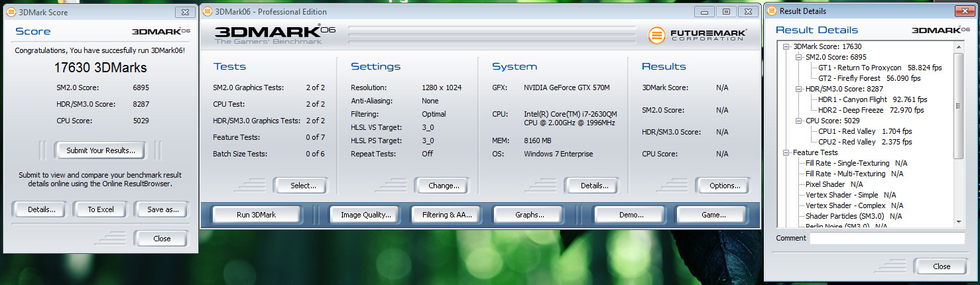
Task: Select Vertex Shader - Complex row
Action: pyautogui.click(x=854, y=205)
